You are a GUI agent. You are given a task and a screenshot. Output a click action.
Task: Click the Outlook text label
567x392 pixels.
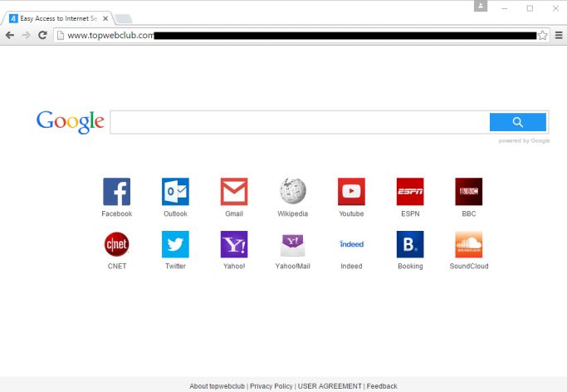coord(175,213)
